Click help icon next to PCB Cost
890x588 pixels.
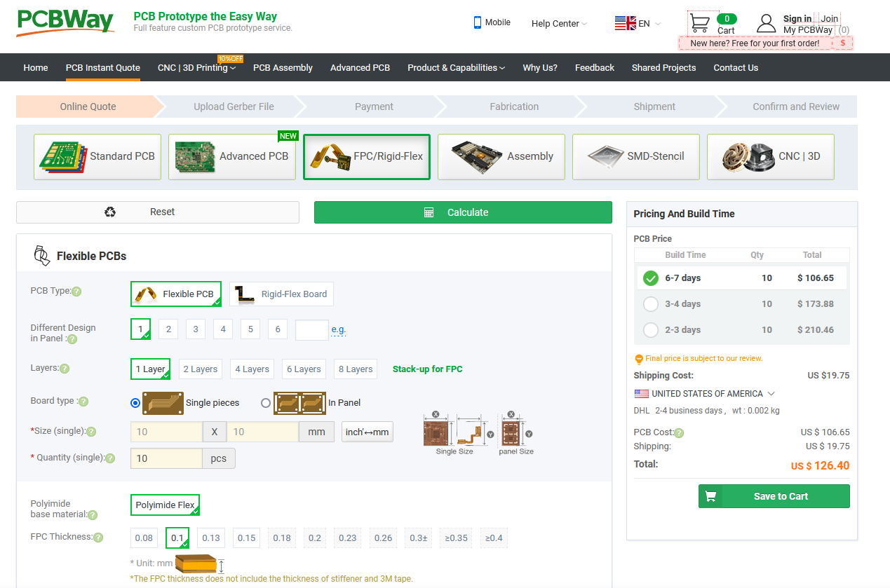679,433
